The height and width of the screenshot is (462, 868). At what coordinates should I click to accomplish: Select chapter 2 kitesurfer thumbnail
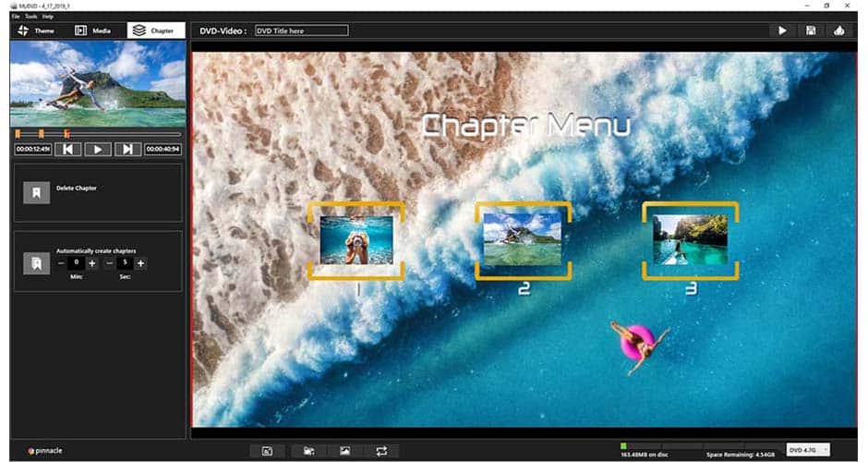[x=524, y=239]
